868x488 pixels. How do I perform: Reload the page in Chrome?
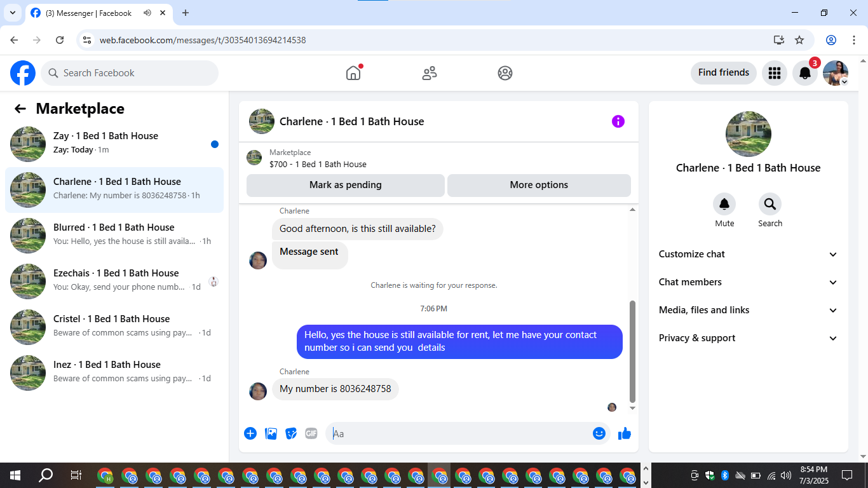pos(60,40)
